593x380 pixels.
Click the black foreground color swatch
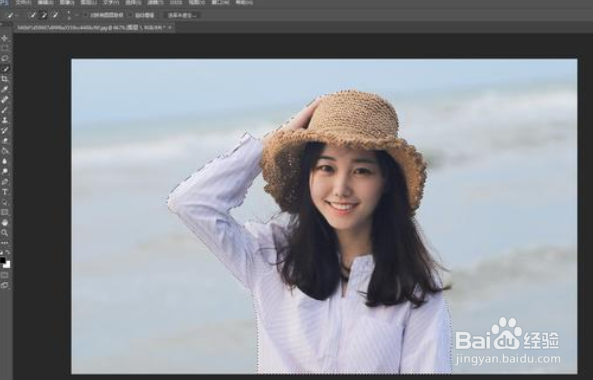(x=3, y=260)
